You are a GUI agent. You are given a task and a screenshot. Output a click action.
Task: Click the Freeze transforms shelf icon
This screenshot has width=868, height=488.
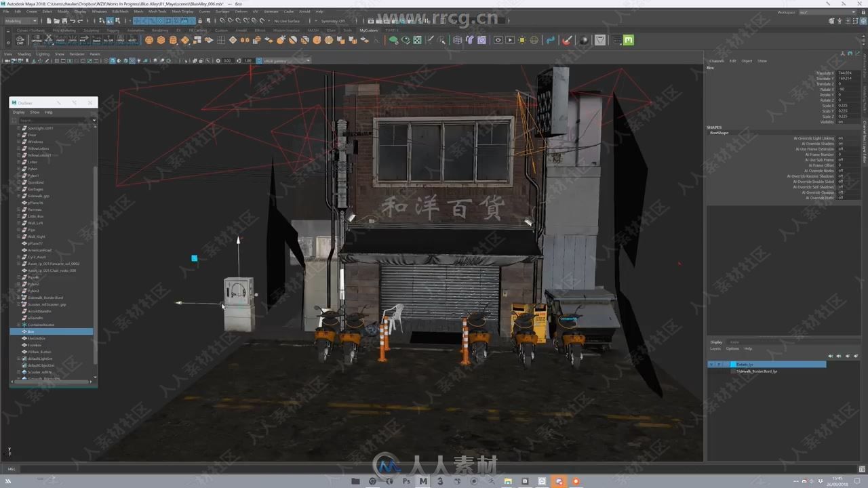pyautogui.click(x=60, y=40)
